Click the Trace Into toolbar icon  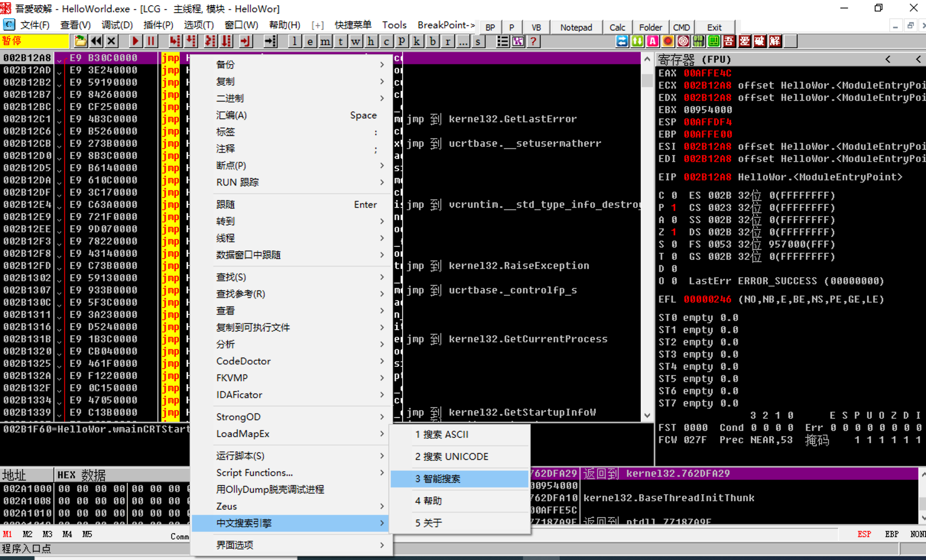click(211, 41)
